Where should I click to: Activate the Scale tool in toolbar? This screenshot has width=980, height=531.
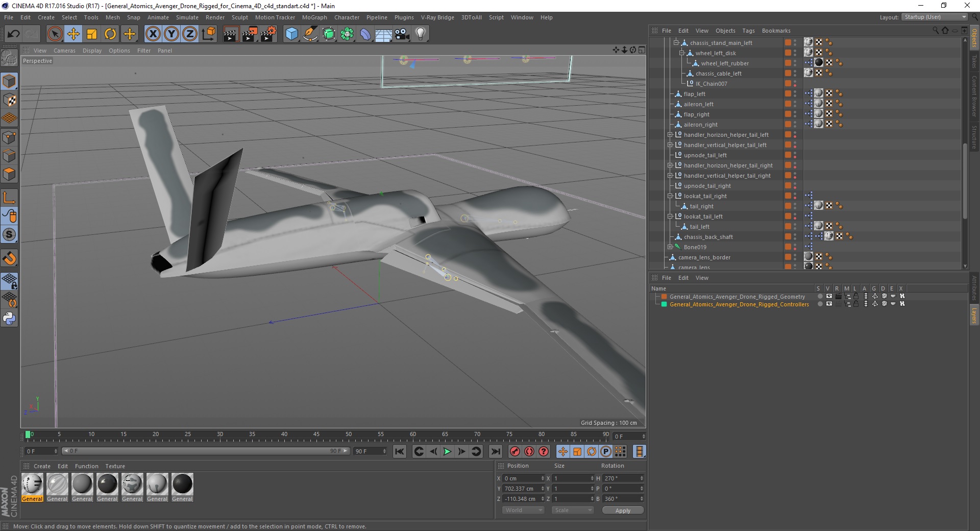coord(92,34)
